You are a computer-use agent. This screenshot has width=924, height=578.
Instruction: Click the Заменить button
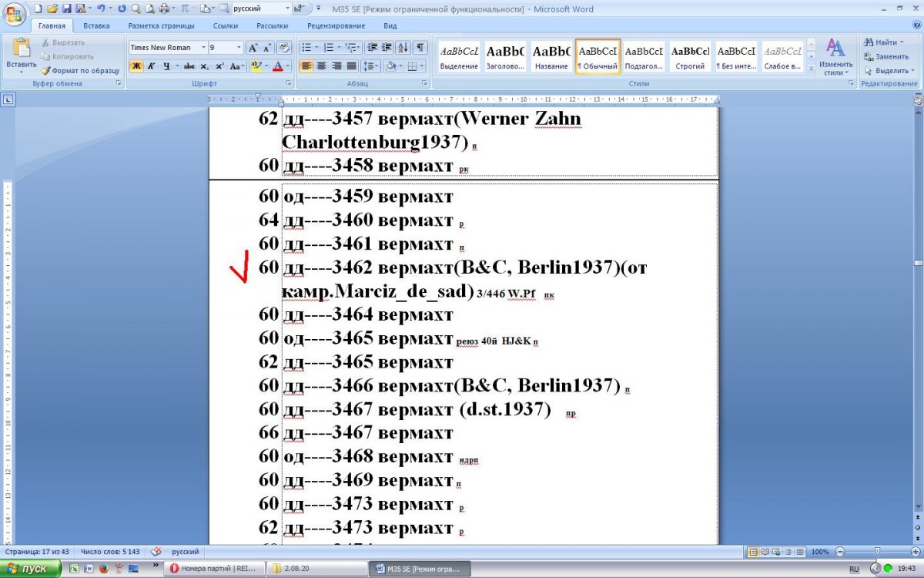[886, 56]
